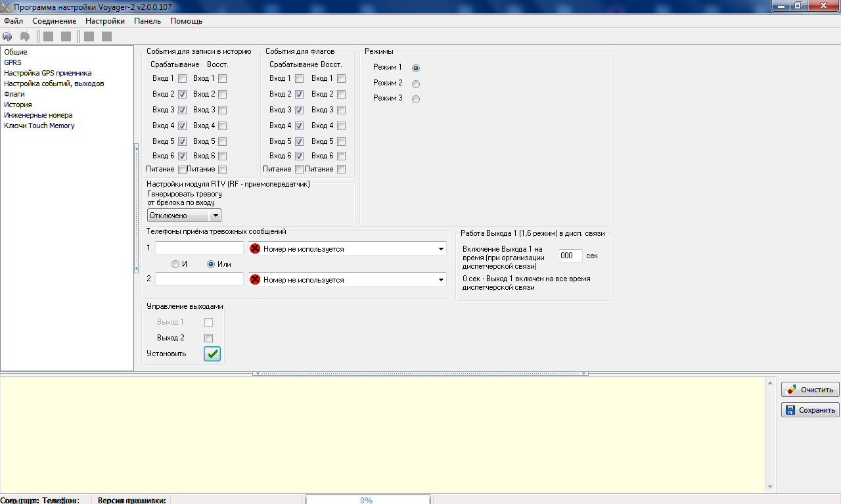Click the phone 1 number input field
841x504 pixels.
[x=199, y=248]
